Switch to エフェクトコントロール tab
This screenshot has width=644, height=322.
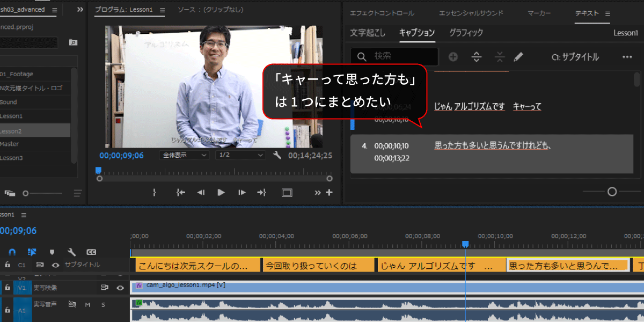(382, 13)
